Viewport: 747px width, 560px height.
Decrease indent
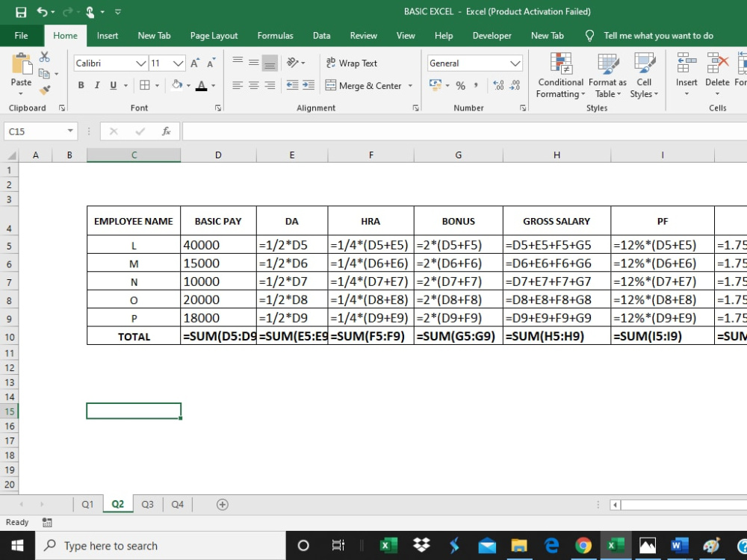[293, 85]
